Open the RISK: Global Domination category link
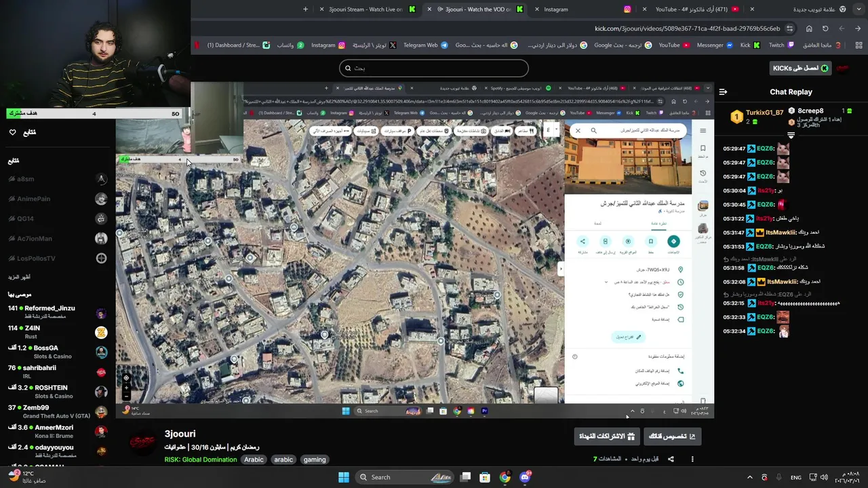868x488 pixels. (x=201, y=460)
